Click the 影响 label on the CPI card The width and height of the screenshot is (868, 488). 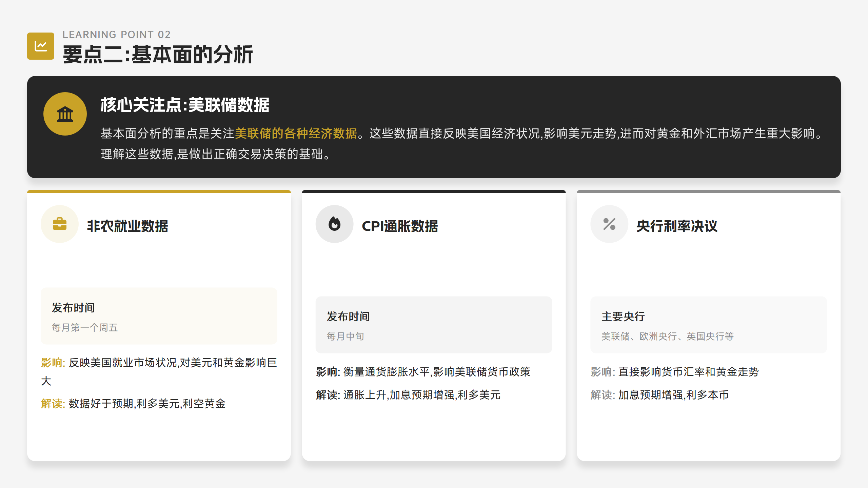[327, 372]
